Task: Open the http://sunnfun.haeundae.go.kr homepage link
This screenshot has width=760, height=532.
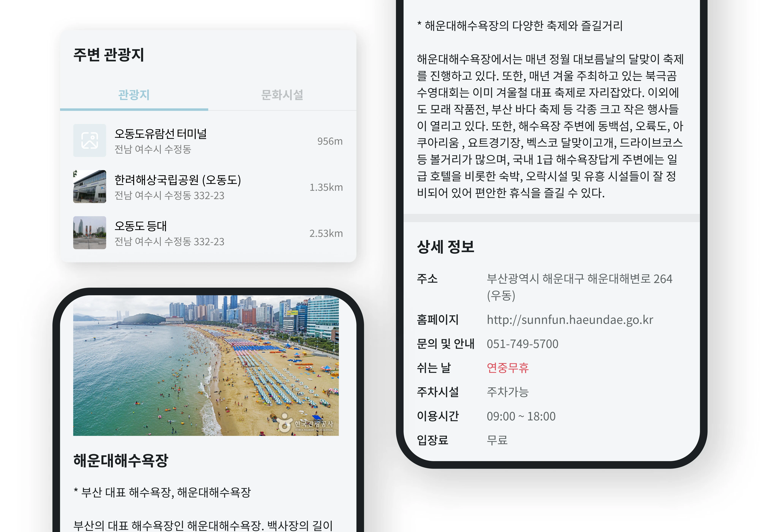Action: 570,320
